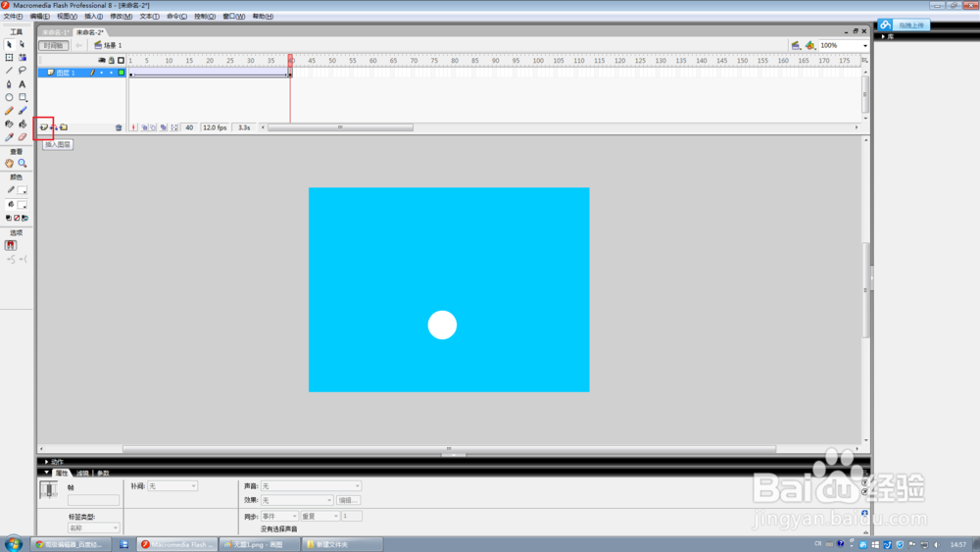Click the Timeline toggle button
This screenshot has height=552, width=980.
pyautogui.click(x=53, y=46)
